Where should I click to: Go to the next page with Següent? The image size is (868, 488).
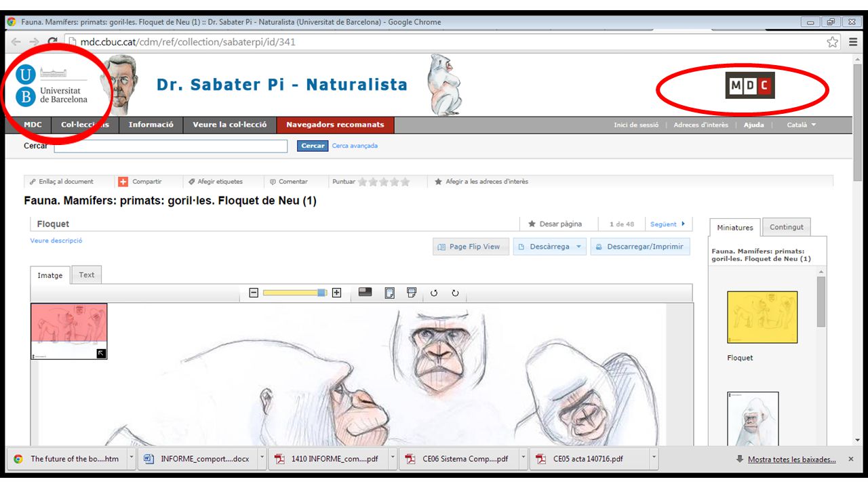(667, 224)
